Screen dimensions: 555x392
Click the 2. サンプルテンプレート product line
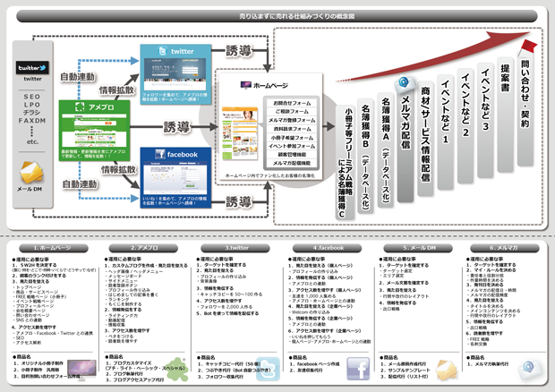[406, 370]
